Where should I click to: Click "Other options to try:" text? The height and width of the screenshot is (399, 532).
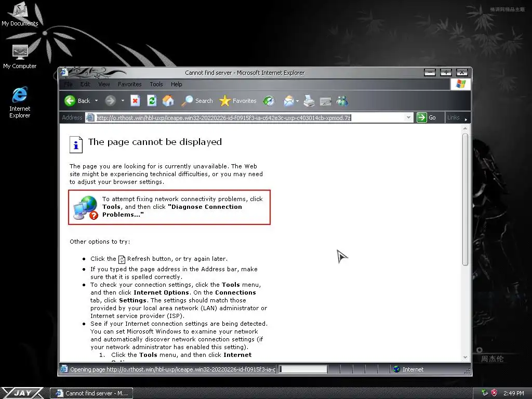[x=100, y=242]
